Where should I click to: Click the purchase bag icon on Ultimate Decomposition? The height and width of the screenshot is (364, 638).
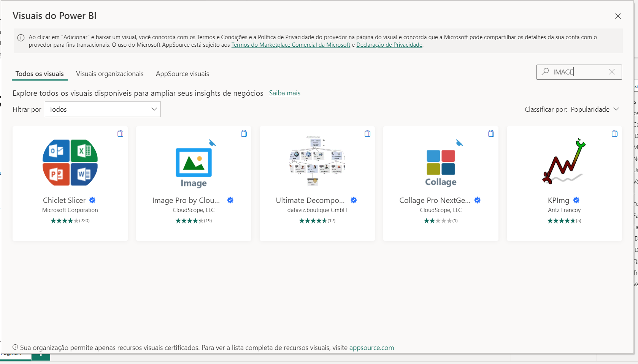tap(368, 133)
